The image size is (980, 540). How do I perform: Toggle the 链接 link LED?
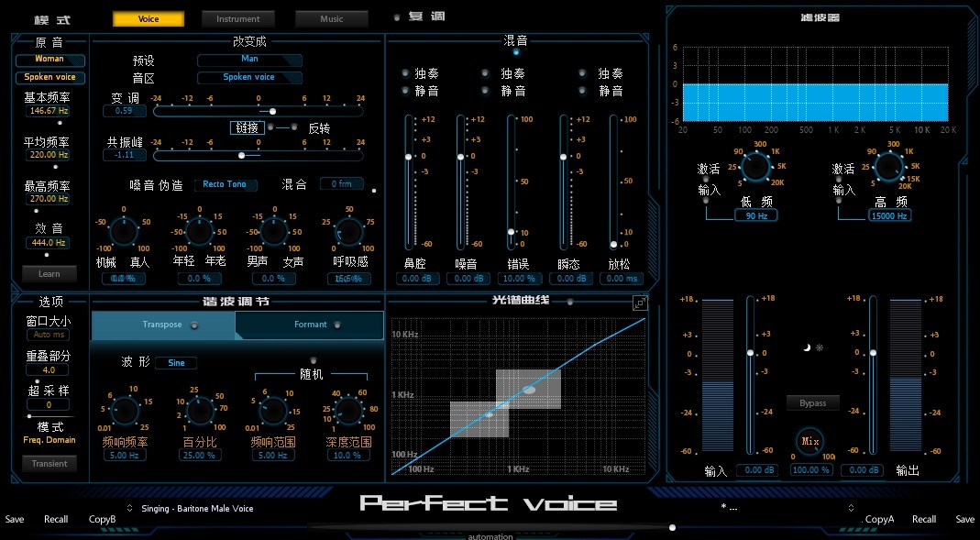click(x=270, y=127)
